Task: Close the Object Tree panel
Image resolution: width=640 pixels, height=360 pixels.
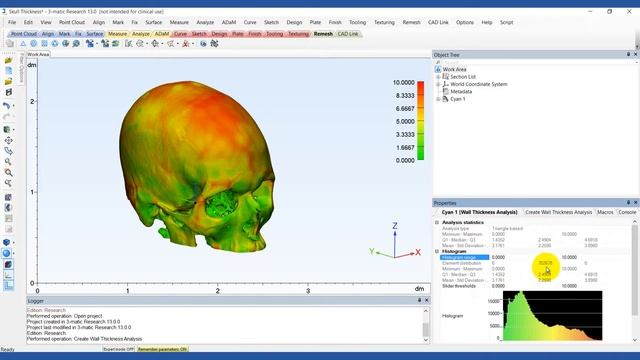Action: [636, 54]
